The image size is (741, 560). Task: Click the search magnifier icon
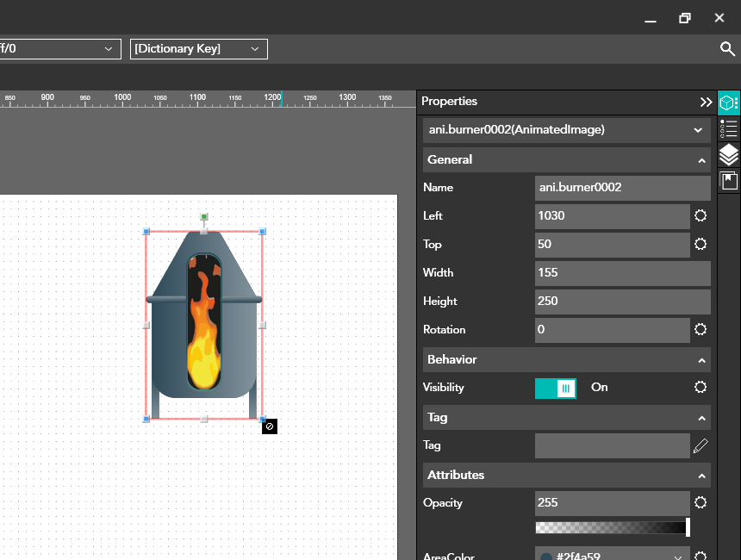point(727,49)
